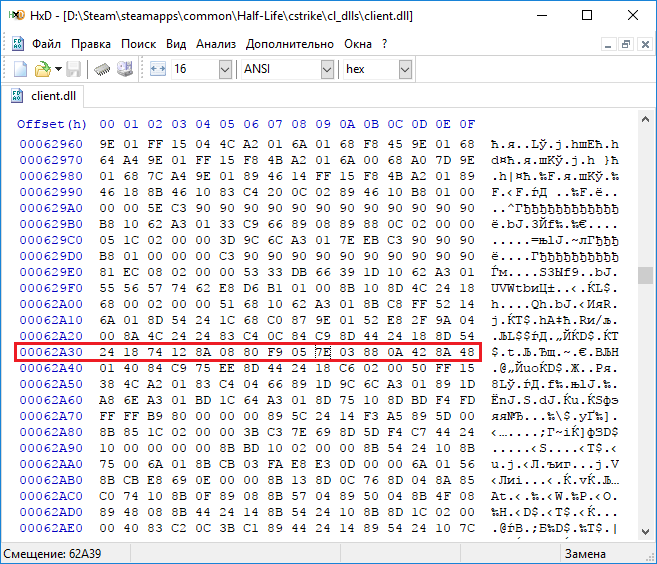Open the disk image icon
Viewport: 657px width, 564px height.
[125, 69]
